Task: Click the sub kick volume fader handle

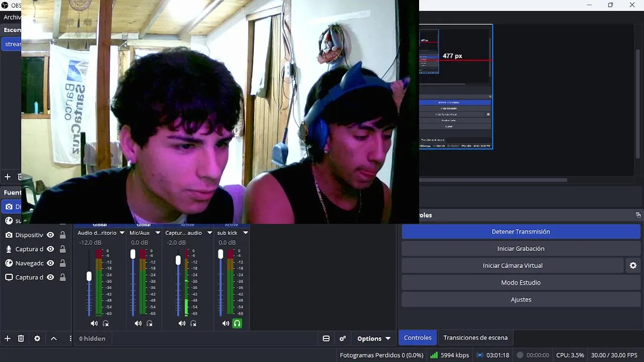Action: coord(220,254)
